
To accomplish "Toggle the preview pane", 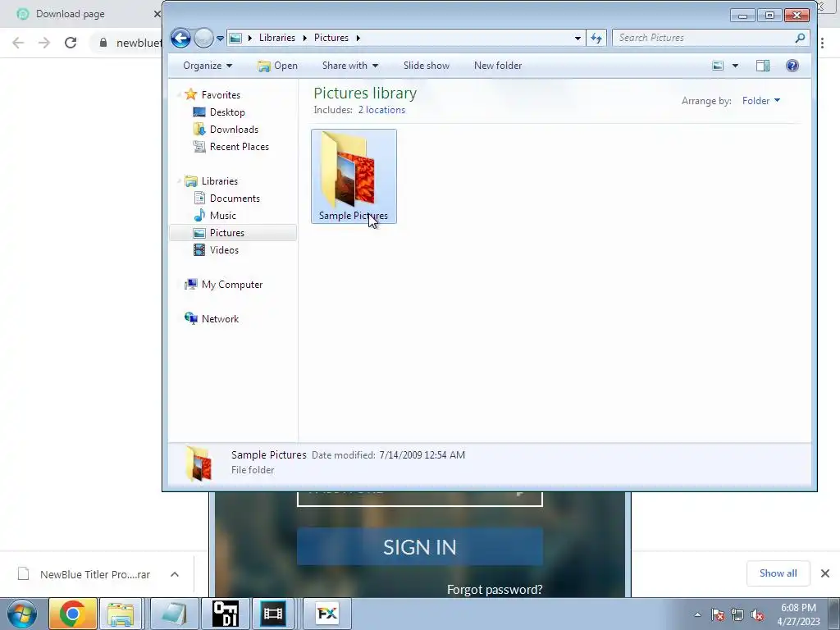I will click(763, 66).
